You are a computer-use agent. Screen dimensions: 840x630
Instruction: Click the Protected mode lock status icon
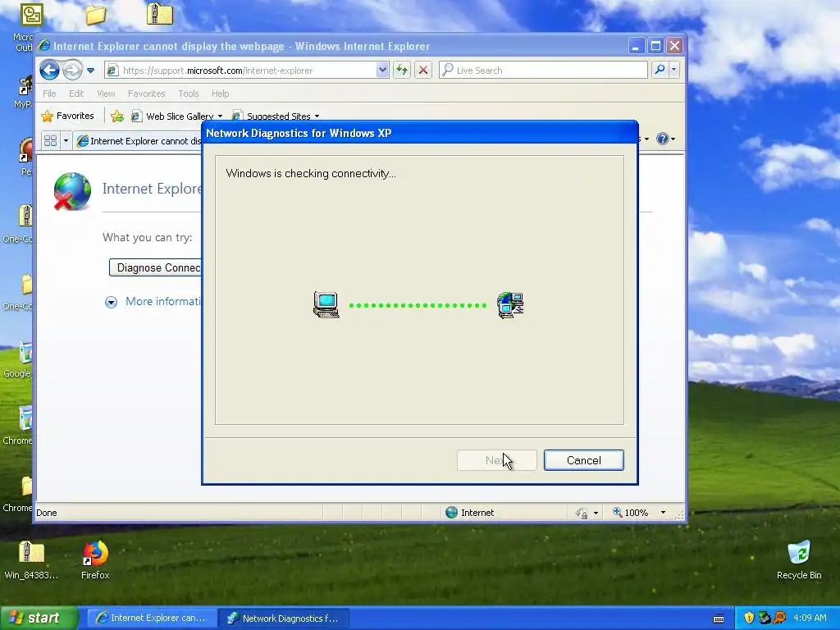tap(582, 513)
